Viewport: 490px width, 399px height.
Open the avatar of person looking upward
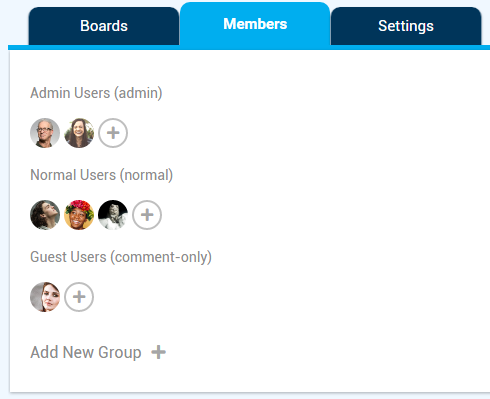point(45,215)
